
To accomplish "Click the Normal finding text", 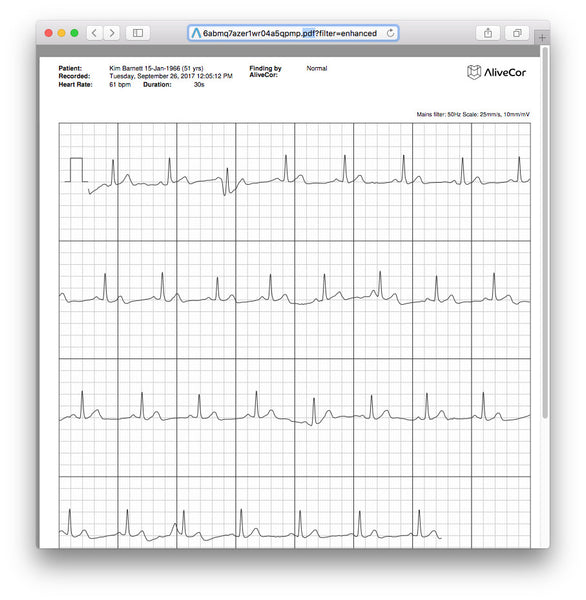I will (317, 68).
